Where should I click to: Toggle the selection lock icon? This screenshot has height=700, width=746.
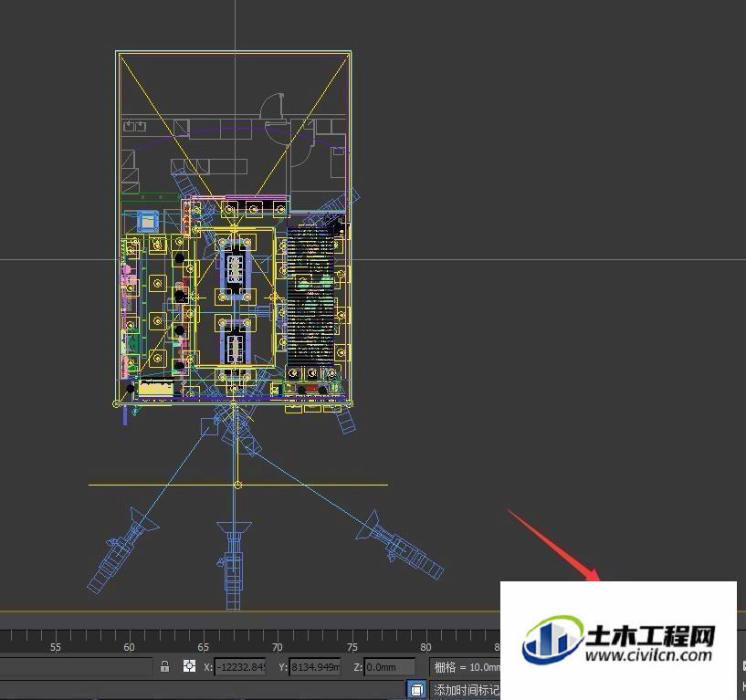point(164,666)
